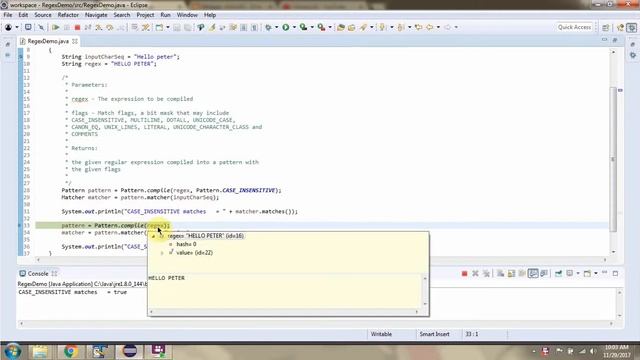
Task: Collapse the regex variable tree node
Action: (x=153, y=236)
